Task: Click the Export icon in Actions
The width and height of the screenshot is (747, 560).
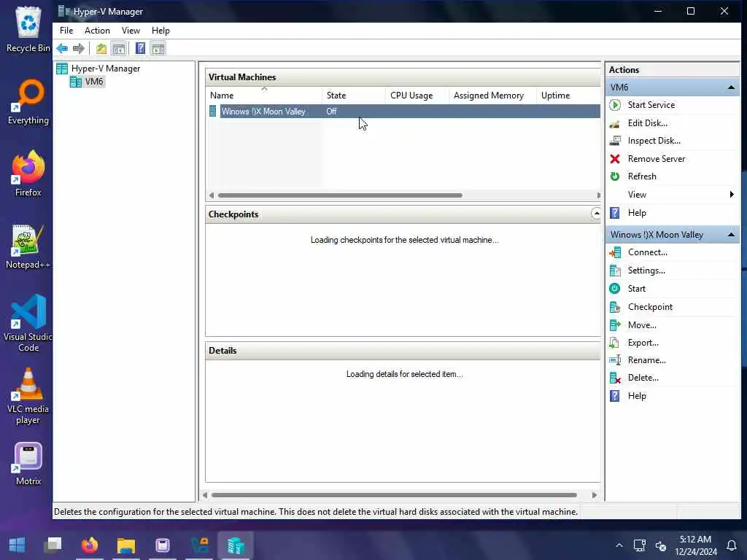Action: coord(614,343)
